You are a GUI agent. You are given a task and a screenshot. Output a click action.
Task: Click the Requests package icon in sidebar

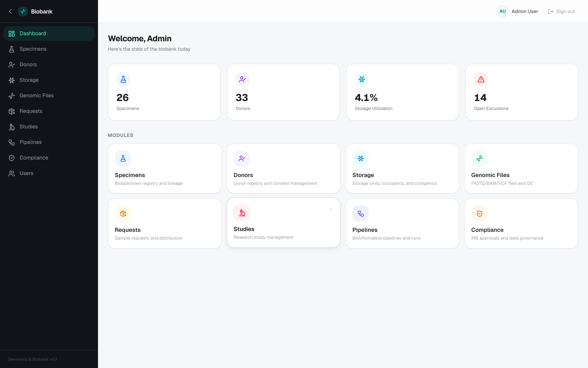pyautogui.click(x=11, y=111)
